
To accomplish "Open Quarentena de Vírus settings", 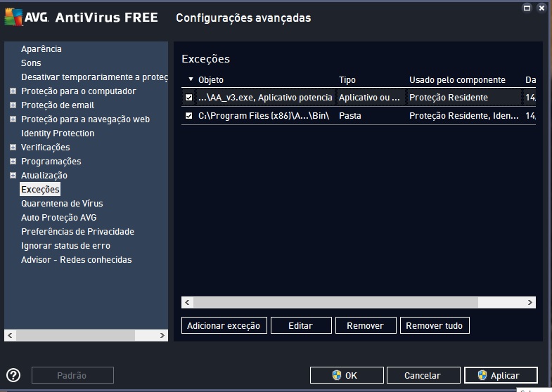I will click(62, 204).
